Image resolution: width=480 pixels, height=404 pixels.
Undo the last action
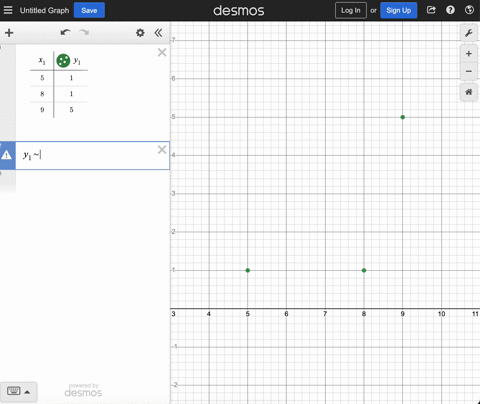pos(65,32)
